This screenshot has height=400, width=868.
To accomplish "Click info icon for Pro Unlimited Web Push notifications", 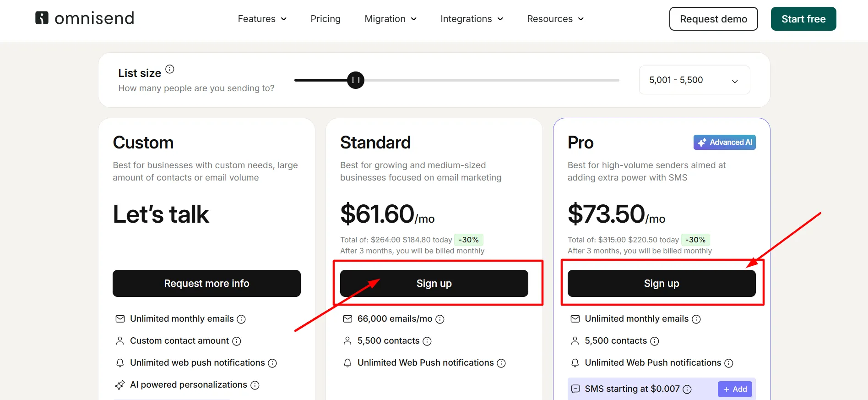I will click(x=729, y=363).
